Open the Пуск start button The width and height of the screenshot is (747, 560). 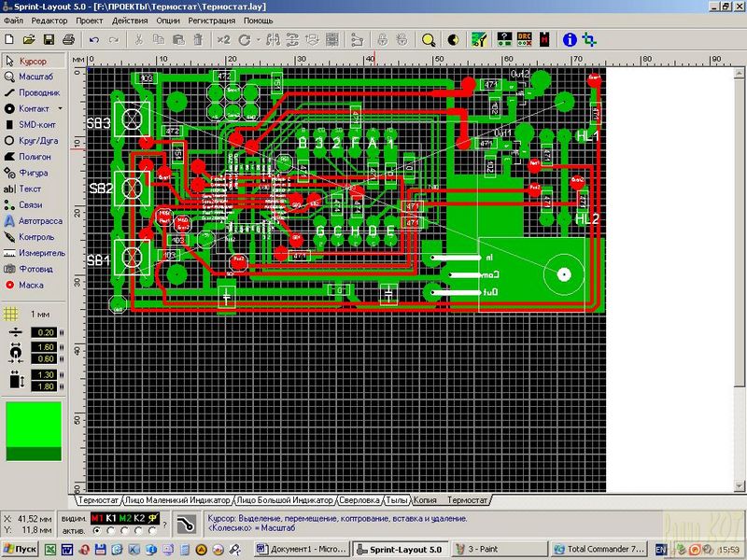point(21,549)
